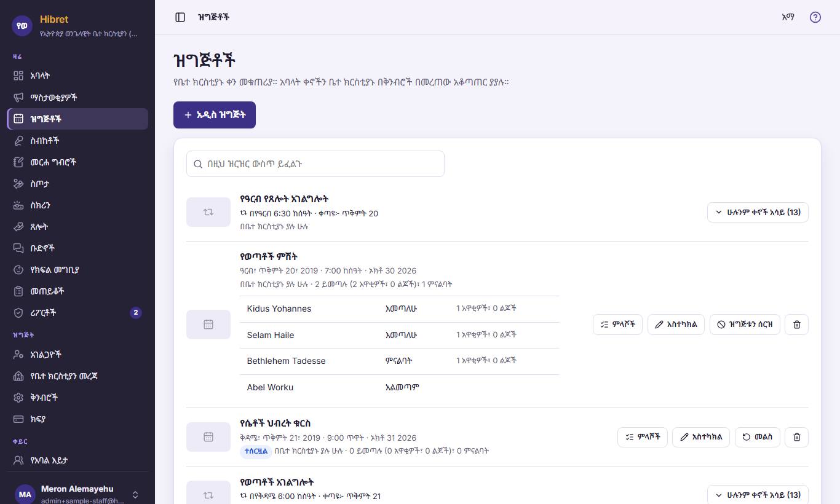Click the ቡድኖች groups icon
The width and height of the screenshot is (840, 504).
(18, 248)
